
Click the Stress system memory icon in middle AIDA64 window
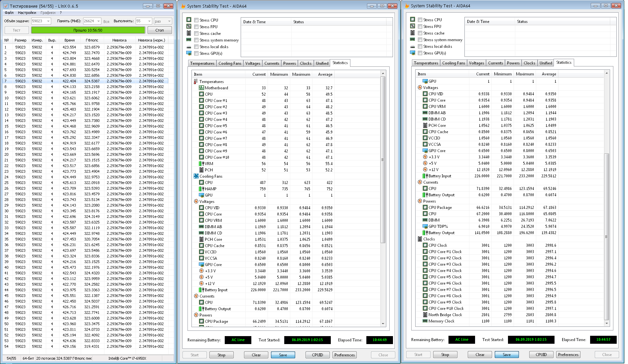pos(189,40)
